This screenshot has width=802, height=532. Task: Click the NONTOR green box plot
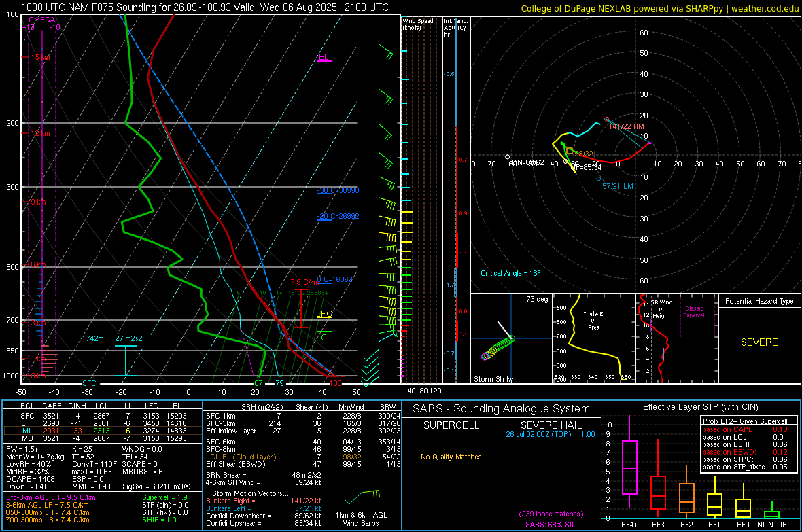771,514
